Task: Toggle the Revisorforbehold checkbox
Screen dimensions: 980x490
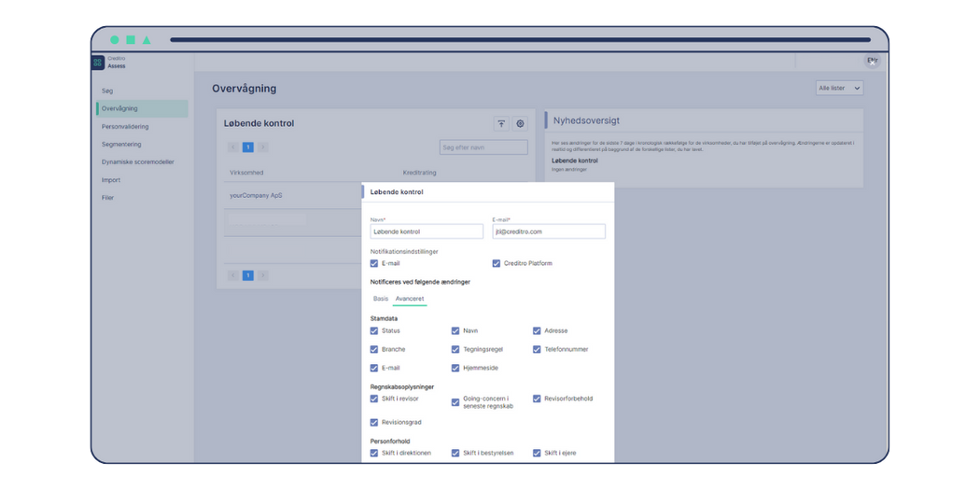Action: pos(537,399)
